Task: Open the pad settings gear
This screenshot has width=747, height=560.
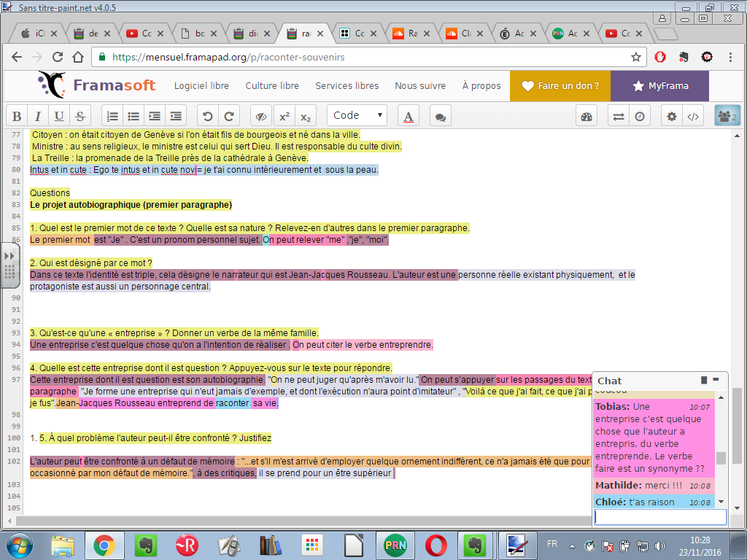Action: [672, 116]
